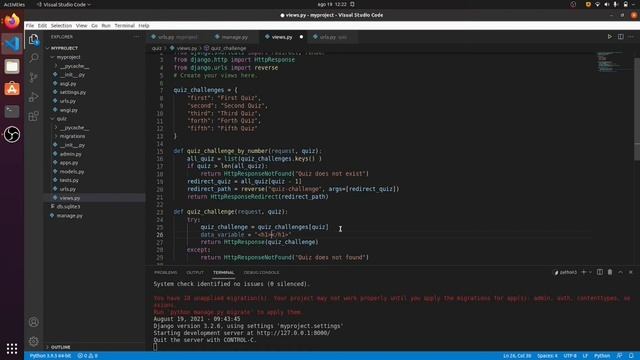Change the Spaces: 4 indentation setting

[x=547, y=356]
